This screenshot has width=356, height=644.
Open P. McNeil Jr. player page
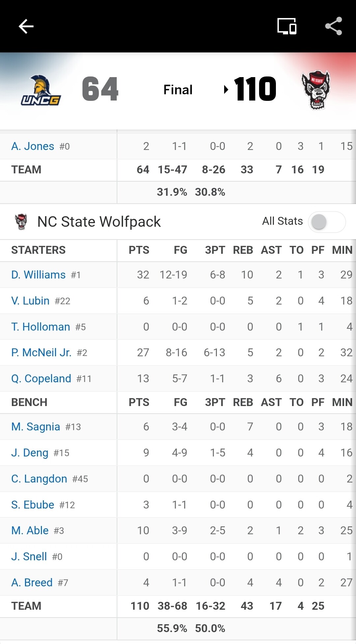[41, 353]
